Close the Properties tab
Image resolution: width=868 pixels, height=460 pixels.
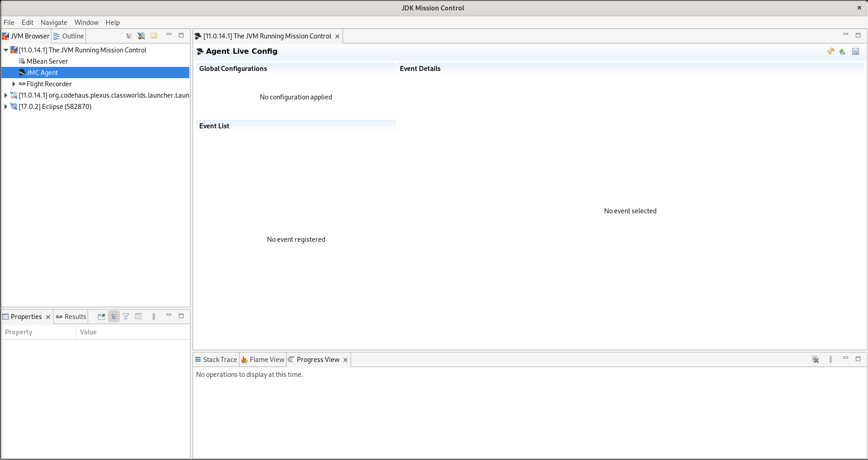coord(48,317)
